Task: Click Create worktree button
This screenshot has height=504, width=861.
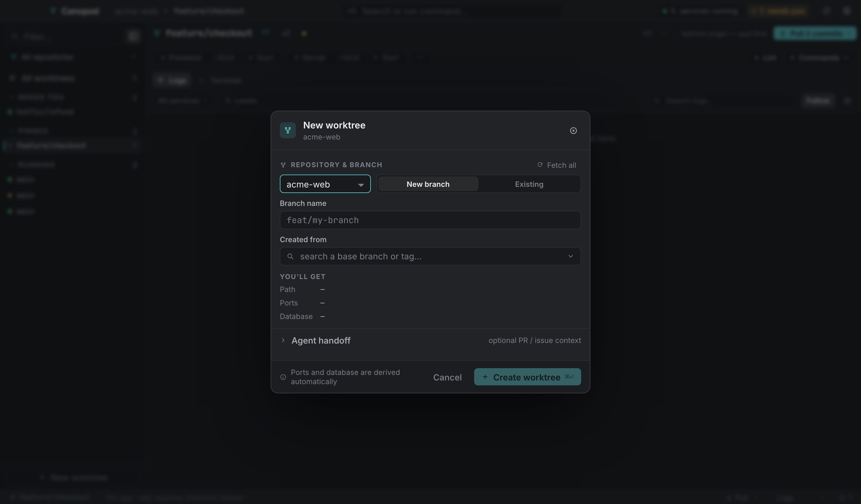Action: coord(527,377)
